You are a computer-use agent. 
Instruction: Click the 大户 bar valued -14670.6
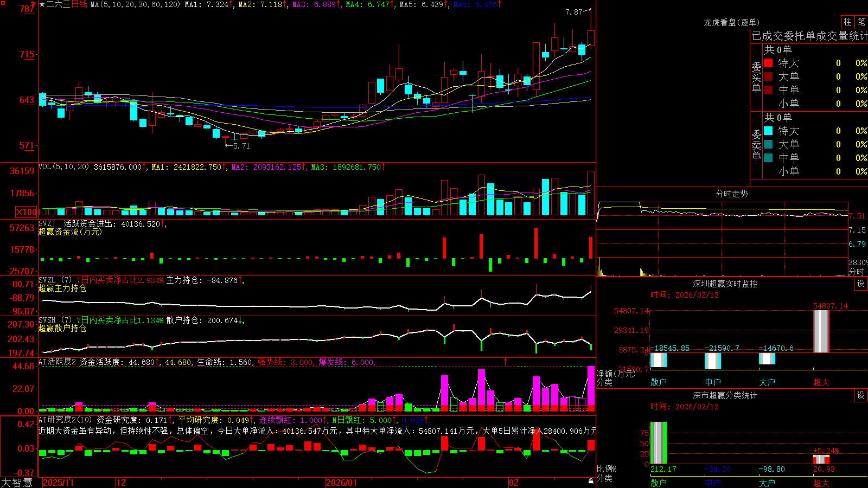pyautogui.click(x=767, y=358)
